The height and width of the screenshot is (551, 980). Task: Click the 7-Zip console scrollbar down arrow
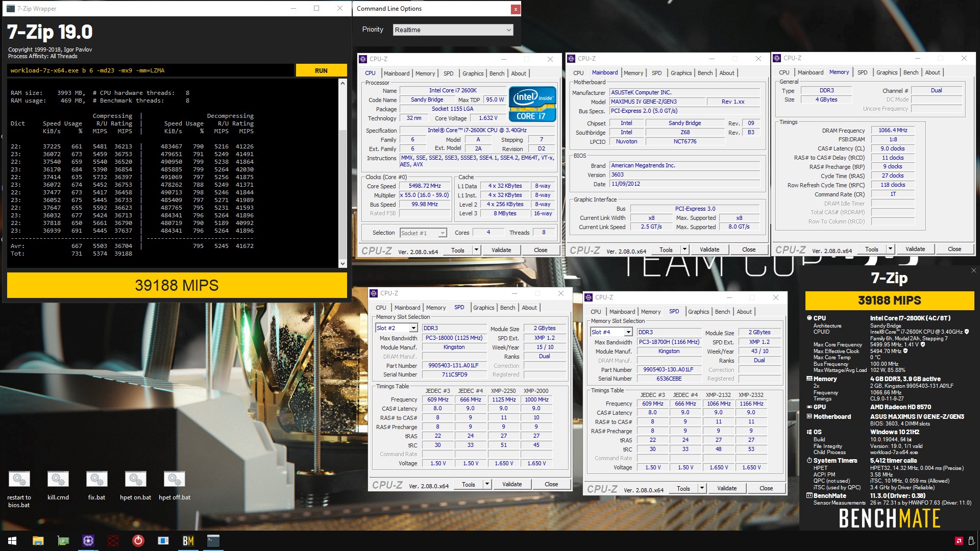click(342, 264)
